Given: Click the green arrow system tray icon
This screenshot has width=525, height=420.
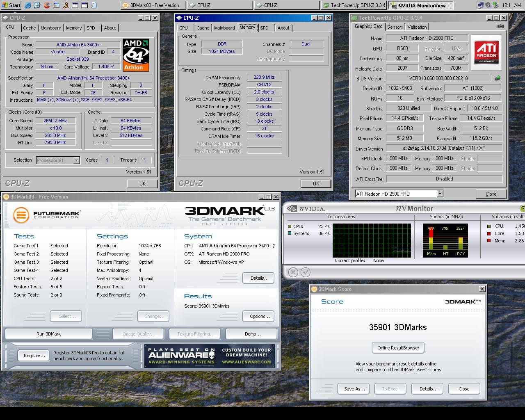Looking at the screenshot, I should 495,5.
